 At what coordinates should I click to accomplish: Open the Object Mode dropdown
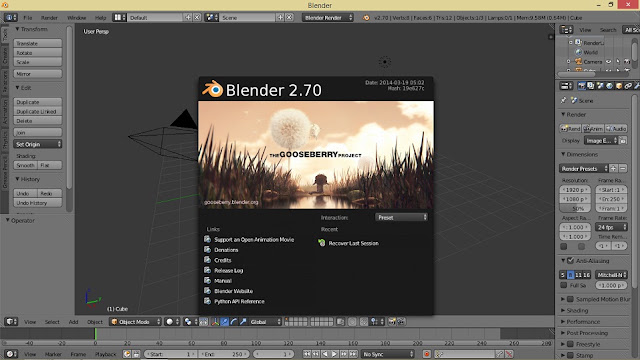coord(136,322)
